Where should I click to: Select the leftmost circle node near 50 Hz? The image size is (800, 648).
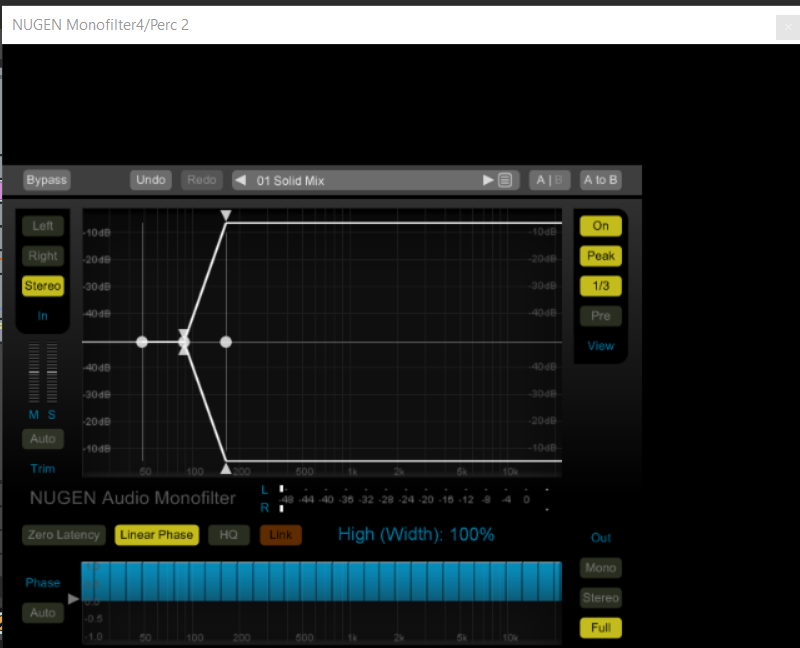(142, 342)
